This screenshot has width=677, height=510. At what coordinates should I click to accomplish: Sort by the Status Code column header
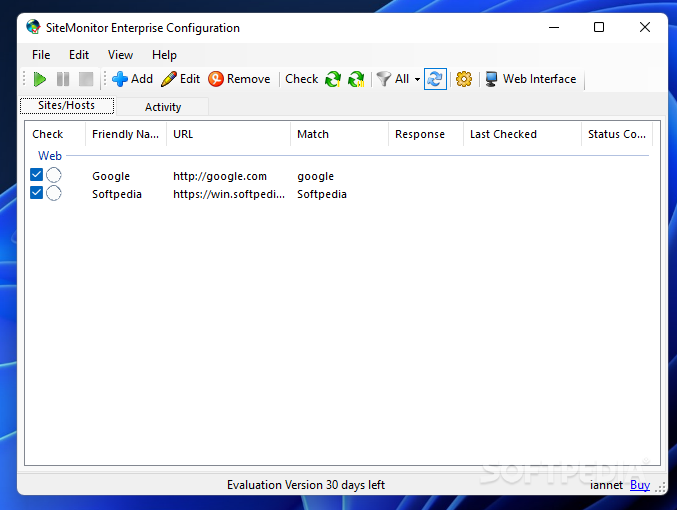click(x=617, y=134)
